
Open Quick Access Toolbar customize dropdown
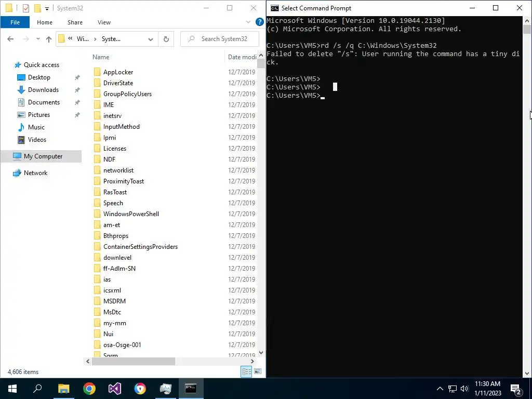[x=47, y=8]
